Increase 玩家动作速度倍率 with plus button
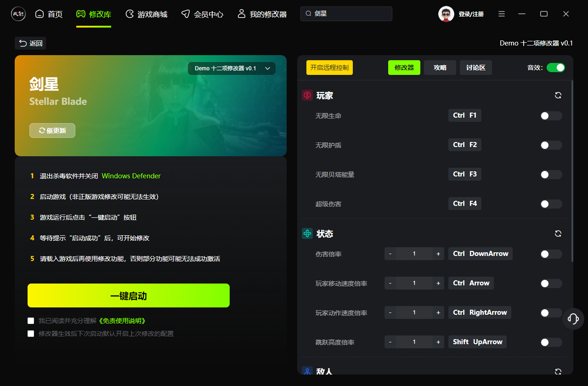This screenshot has height=386, width=588. (x=438, y=312)
